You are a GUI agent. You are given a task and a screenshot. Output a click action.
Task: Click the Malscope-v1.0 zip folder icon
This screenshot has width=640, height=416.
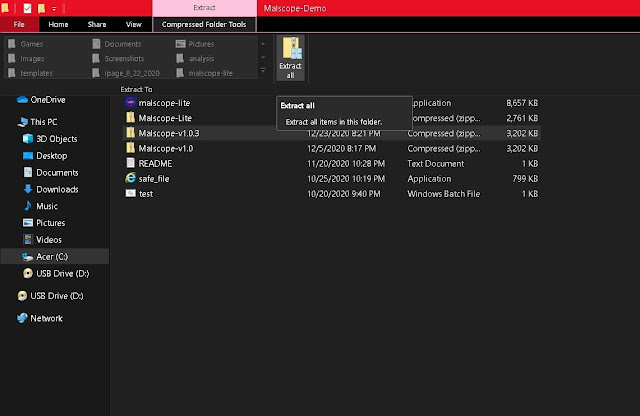(131, 148)
